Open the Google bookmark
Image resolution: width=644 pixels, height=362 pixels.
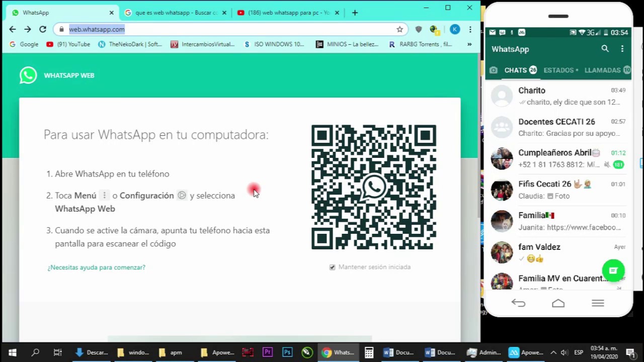coord(24,44)
